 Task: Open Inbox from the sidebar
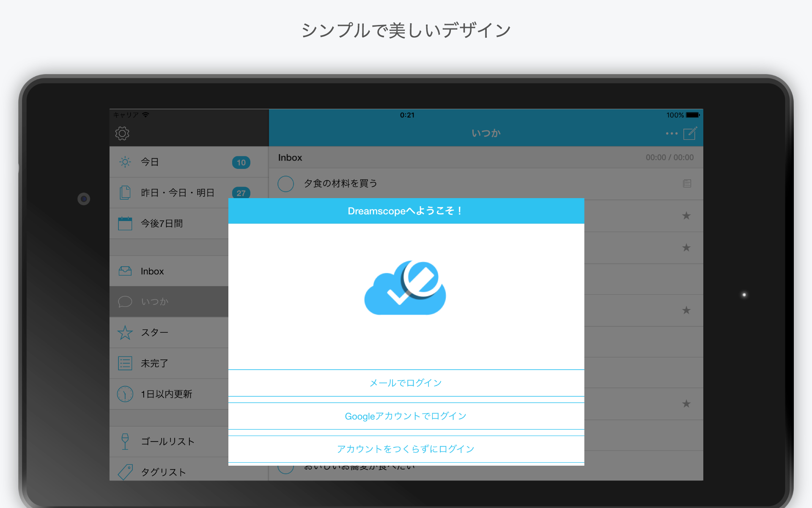pyautogui.click(x=169, y=271)
